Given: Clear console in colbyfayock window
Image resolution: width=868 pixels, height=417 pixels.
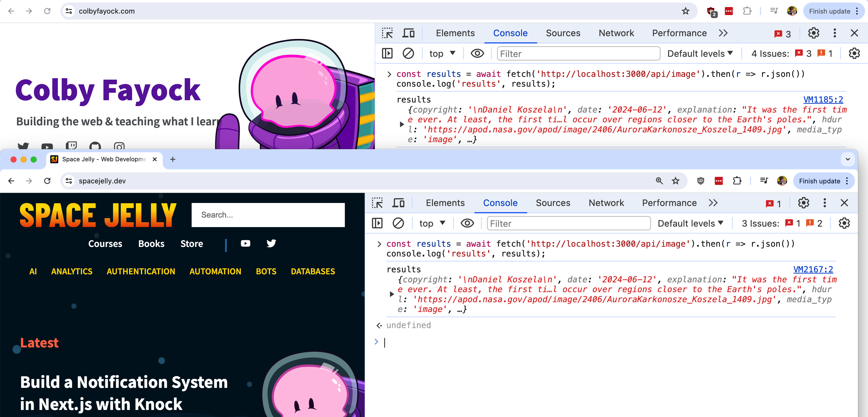Looking at the screenshot, I should click(408, 53).
